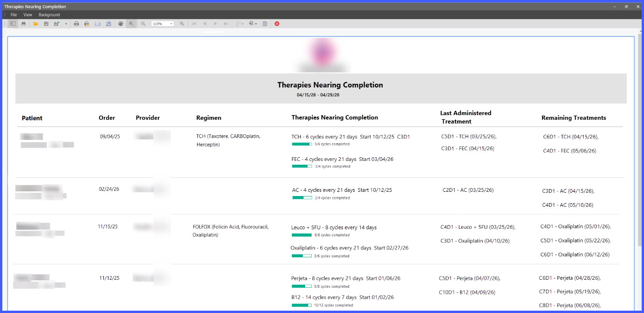This screenshot has height=313, width=644.
Task: Click the zoom out icon
Action: coord(143,23)
